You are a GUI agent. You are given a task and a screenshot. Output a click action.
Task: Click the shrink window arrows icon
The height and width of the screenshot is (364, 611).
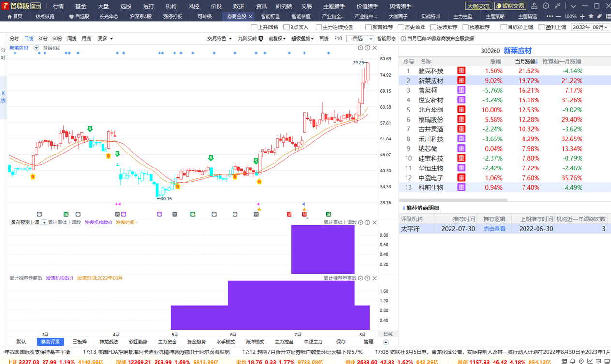[557, 6]
